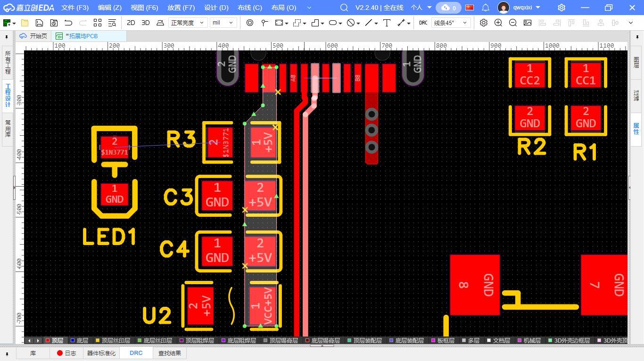644x361 pixels.
Task: Switch to 3D view mode
Action: (x=146, y=23)
